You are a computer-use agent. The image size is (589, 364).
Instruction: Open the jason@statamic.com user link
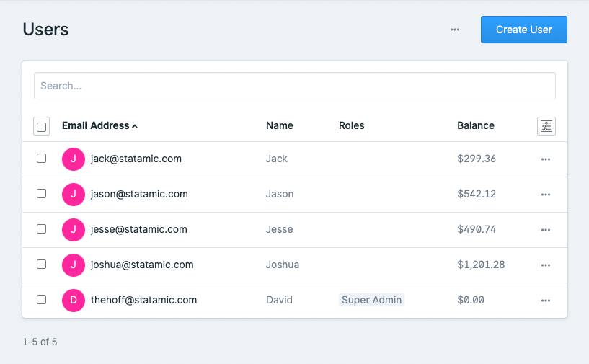(139, 194)
